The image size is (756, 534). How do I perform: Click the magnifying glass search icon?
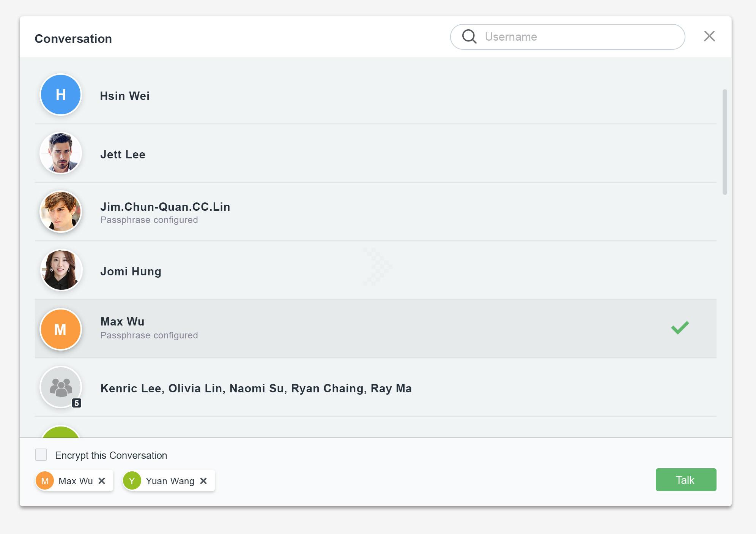coord(469,36)
